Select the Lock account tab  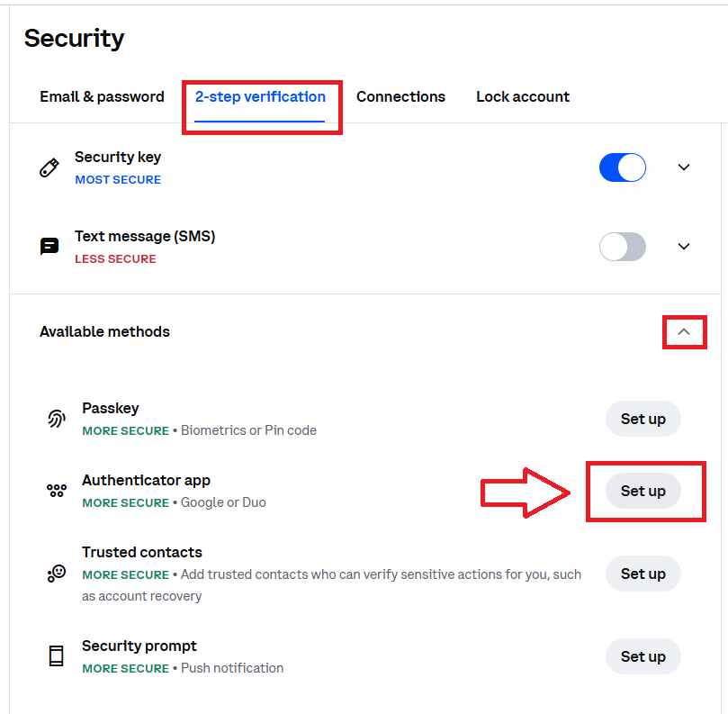tap(522, 96)
